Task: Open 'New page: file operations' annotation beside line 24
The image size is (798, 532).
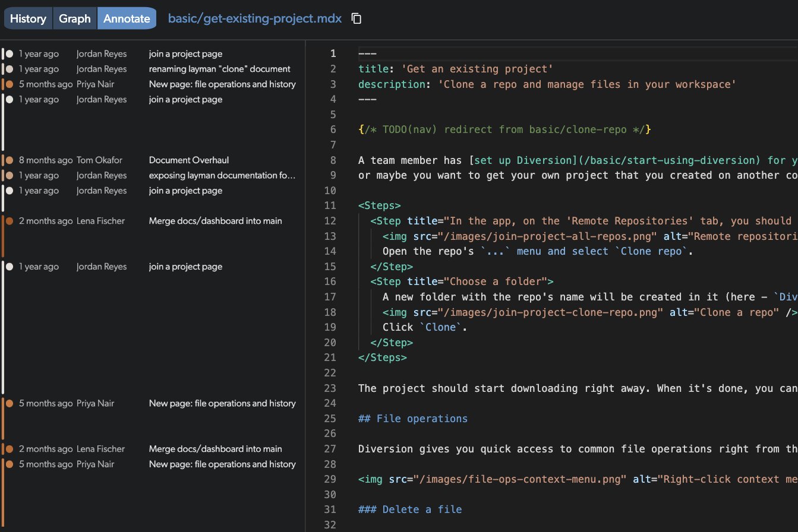Action: click(x=222, y=403)
